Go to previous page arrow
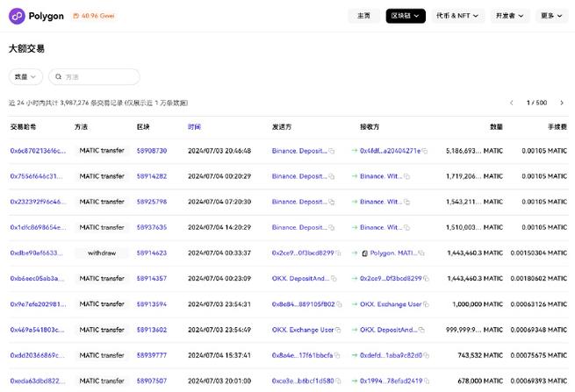575x392 pixels. point(512,103)
